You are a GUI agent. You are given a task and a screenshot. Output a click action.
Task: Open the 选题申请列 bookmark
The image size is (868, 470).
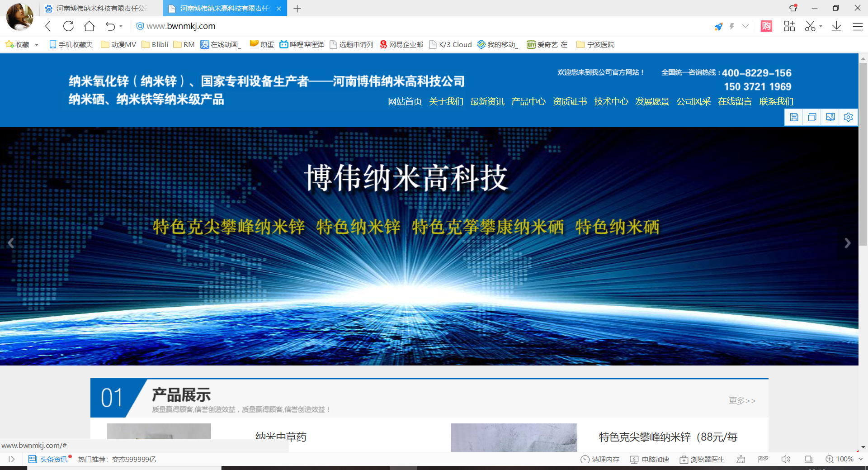[351, 44]
